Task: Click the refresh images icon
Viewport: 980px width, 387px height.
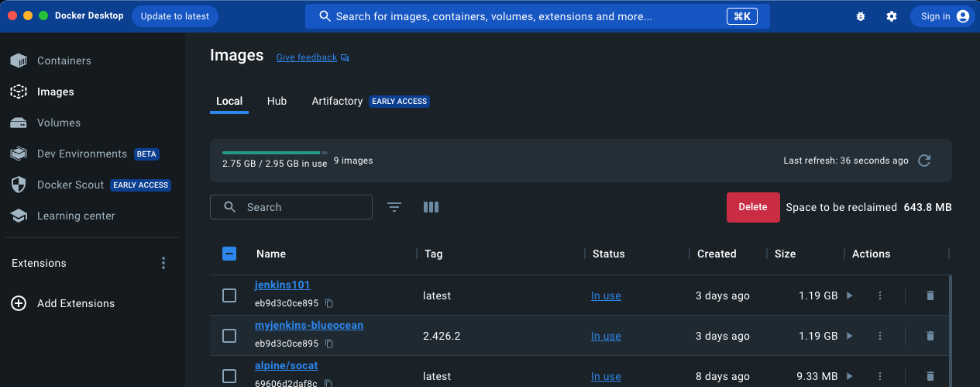Action: [924, 161]
